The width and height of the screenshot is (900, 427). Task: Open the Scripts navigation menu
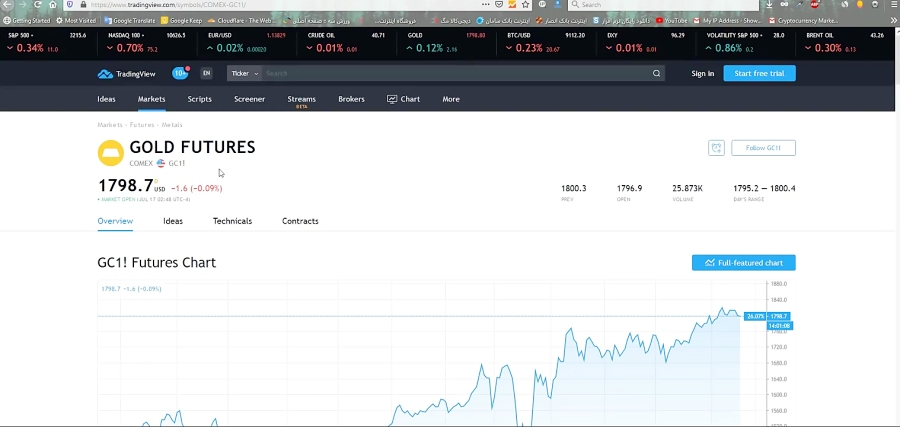tap(199, 99)
